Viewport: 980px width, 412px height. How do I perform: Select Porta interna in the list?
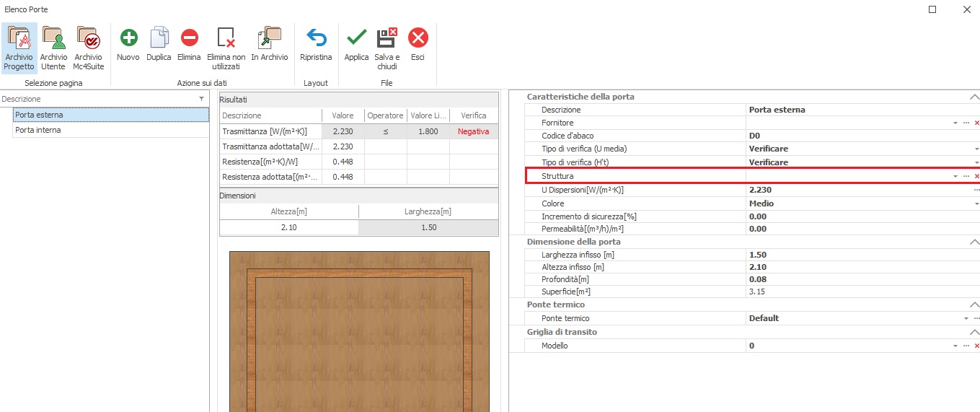38,131
